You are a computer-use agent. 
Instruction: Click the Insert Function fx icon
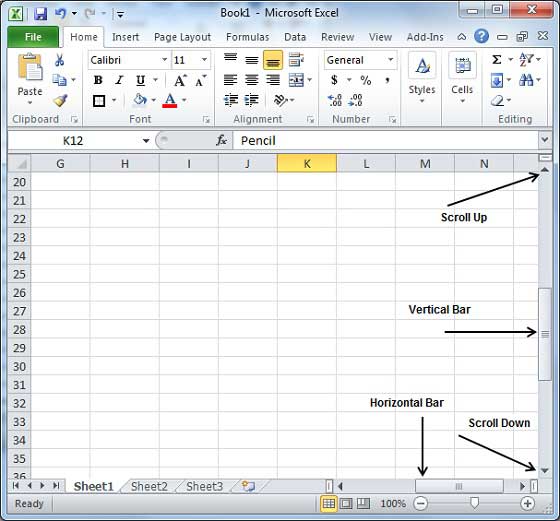tap(221, 141)
